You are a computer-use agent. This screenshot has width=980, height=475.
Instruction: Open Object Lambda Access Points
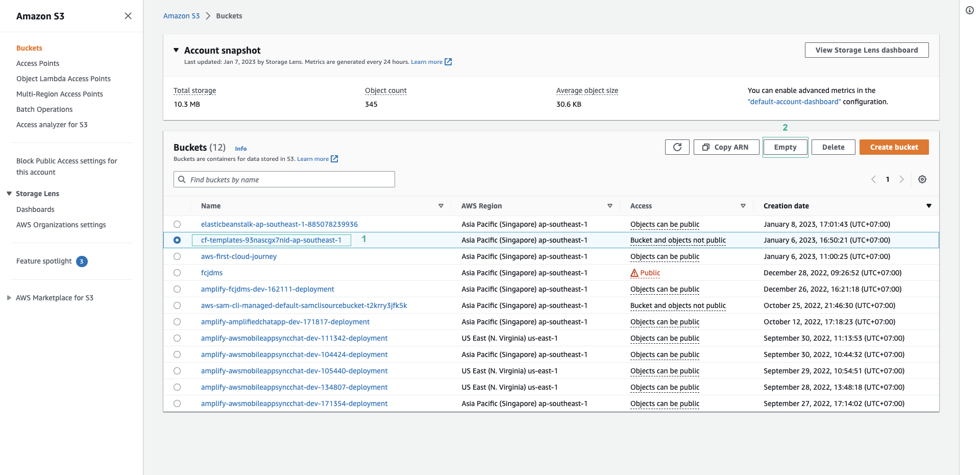click(63, 79)
